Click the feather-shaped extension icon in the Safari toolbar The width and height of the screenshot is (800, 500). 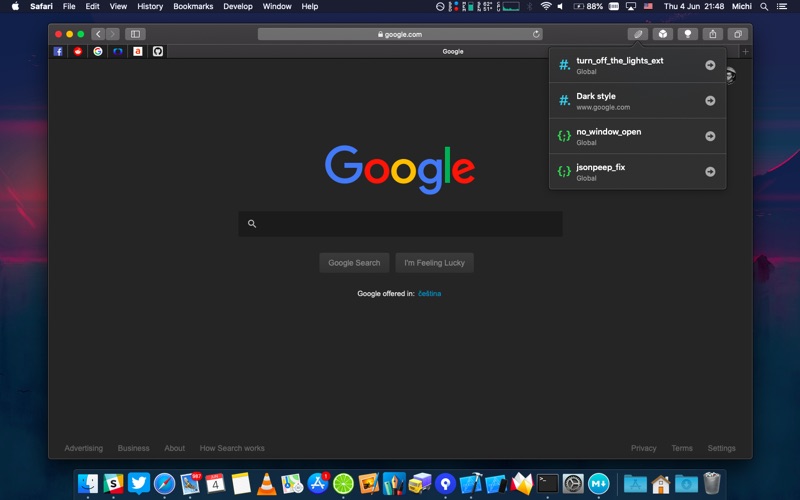637,34
